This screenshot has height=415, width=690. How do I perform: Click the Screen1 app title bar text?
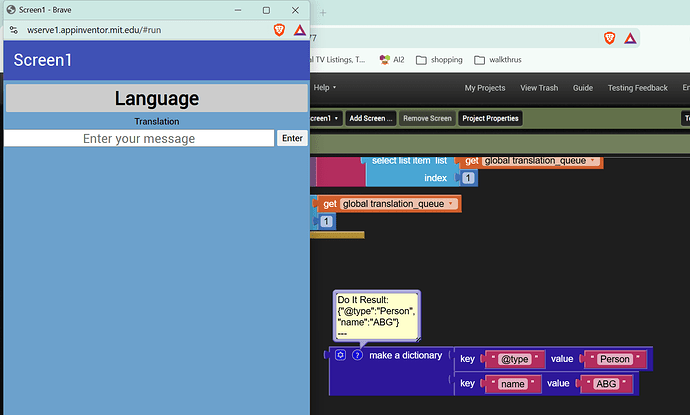[43, 60]
